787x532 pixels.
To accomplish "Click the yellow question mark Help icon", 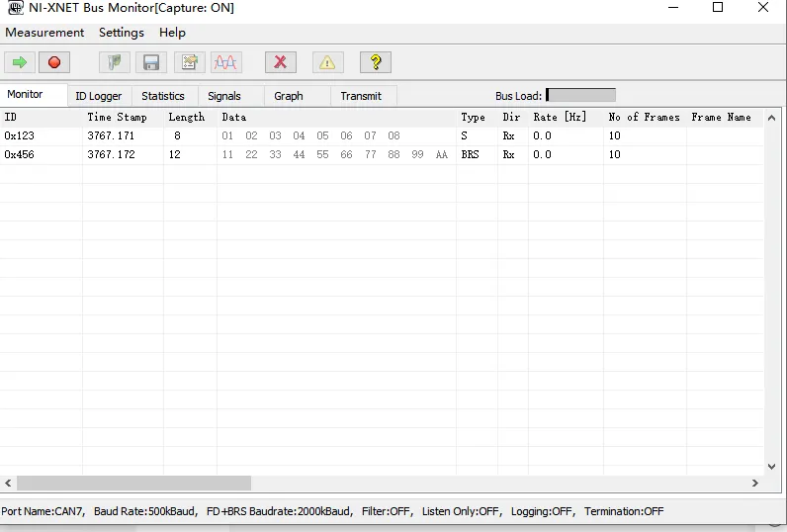I will (x=376, y=62).
